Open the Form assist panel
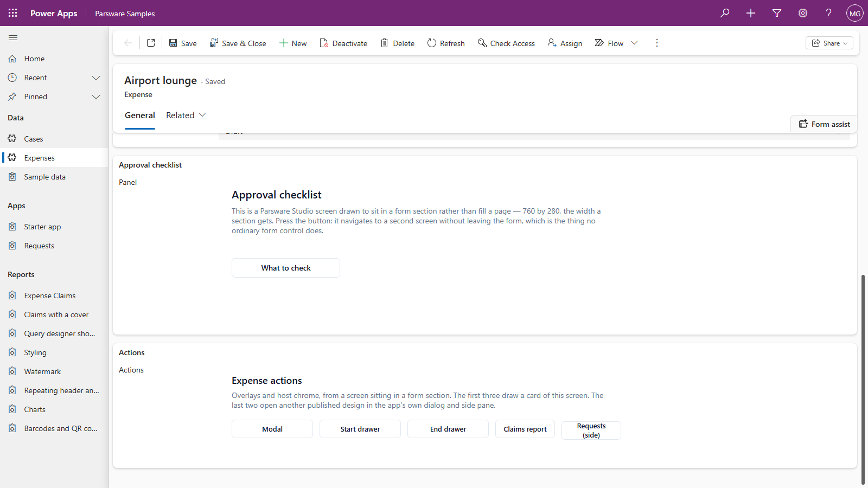The width and height of the screenshot is (868, 488). [x=824, y=124]
